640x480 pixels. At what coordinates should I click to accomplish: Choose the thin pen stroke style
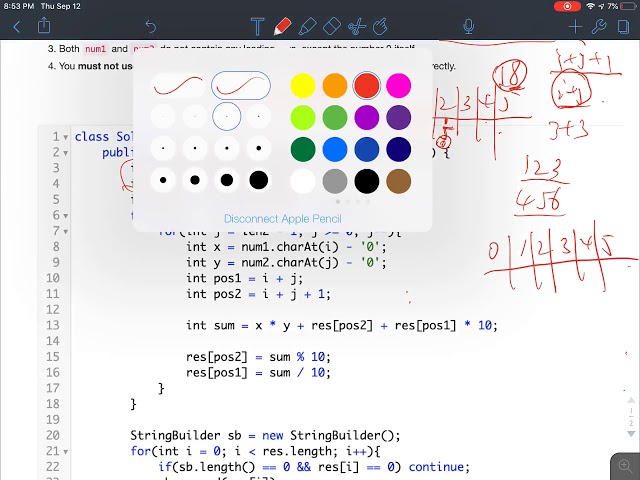(x=178, y=86)
